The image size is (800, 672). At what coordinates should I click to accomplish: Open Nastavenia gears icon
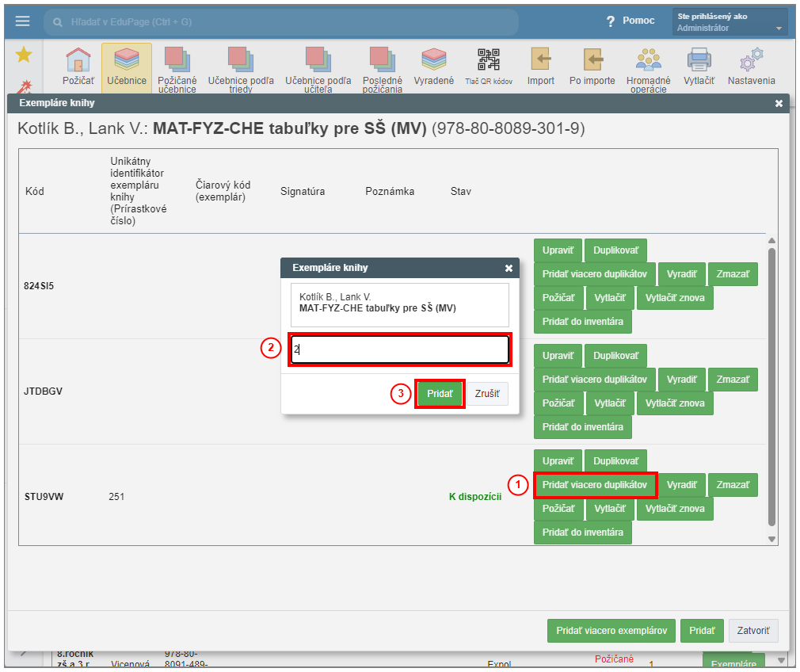tap(751, 60)
